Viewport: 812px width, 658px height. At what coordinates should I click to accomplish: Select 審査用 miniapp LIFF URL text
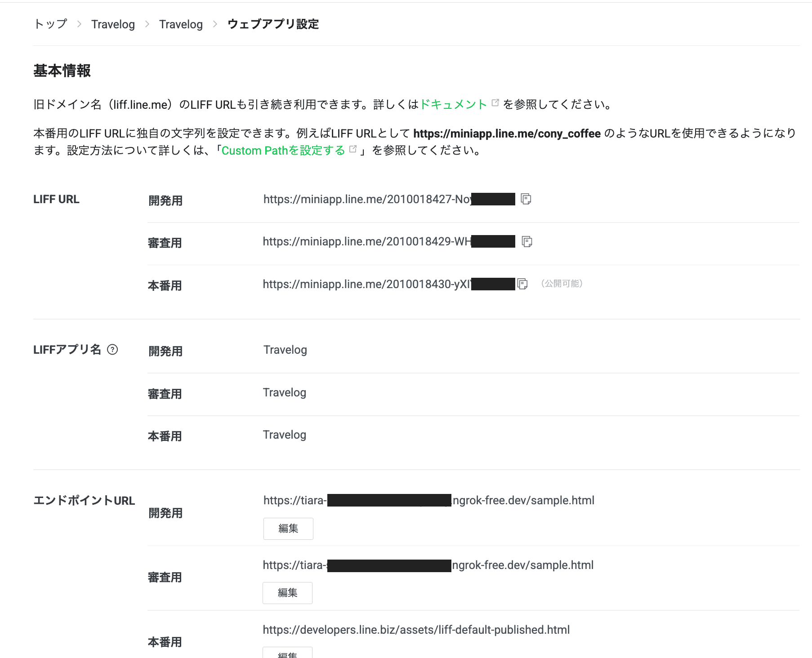[x=389, y=241]
